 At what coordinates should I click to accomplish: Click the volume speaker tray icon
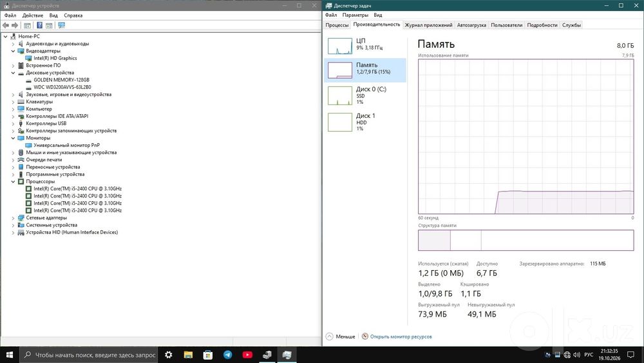(576, 355)
